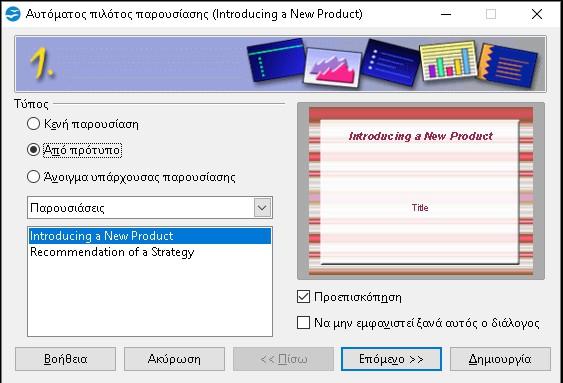Click the presentation wizard app icon in title bar
563x383 pixels.
pos(13,14)
